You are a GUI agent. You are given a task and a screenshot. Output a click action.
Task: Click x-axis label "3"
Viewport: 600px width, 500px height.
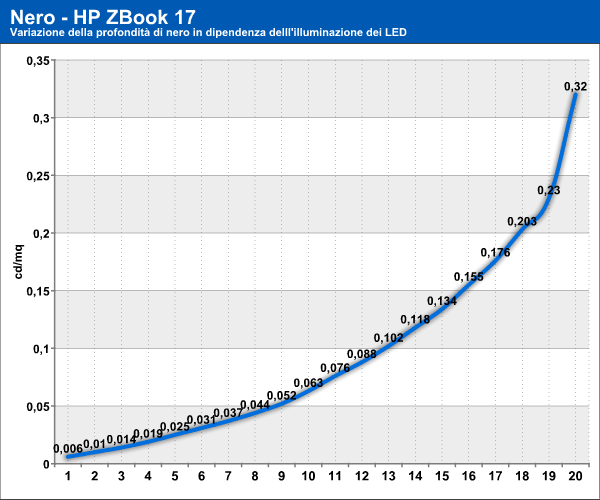tap(121, 476)
